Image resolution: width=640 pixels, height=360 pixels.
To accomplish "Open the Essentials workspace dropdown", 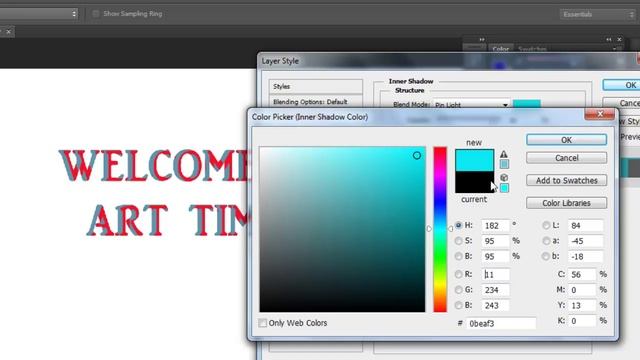I will (x=597, y=15).
